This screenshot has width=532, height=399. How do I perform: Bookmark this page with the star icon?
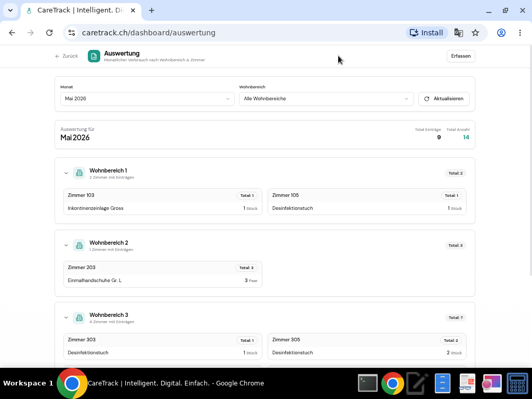pyautogui.click(x=475, y=33)
